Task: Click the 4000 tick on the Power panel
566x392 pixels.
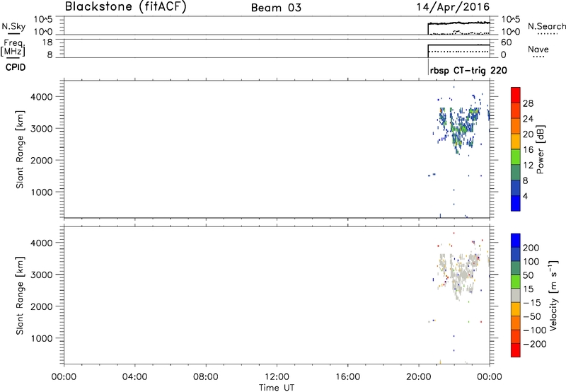Action: coord(42,97)
